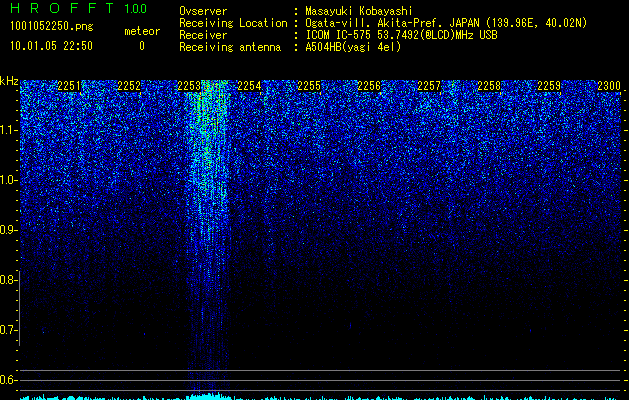Screen dimensions: 629x400
Task: Click the 2259 time marker
Action: 549,86
